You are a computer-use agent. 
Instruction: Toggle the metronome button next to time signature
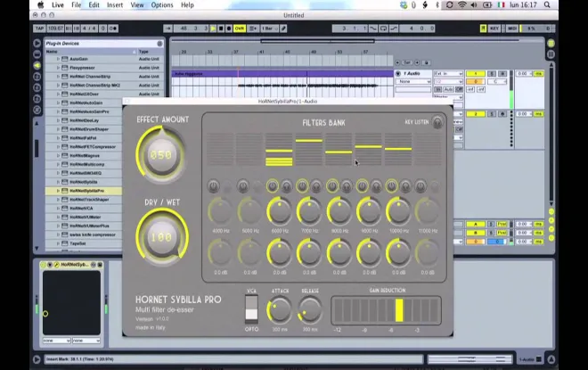coord(112,29)
